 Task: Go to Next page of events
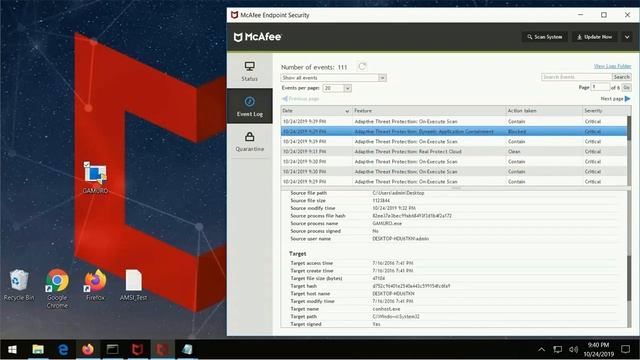pyautogui.click(x=616, y=99)
